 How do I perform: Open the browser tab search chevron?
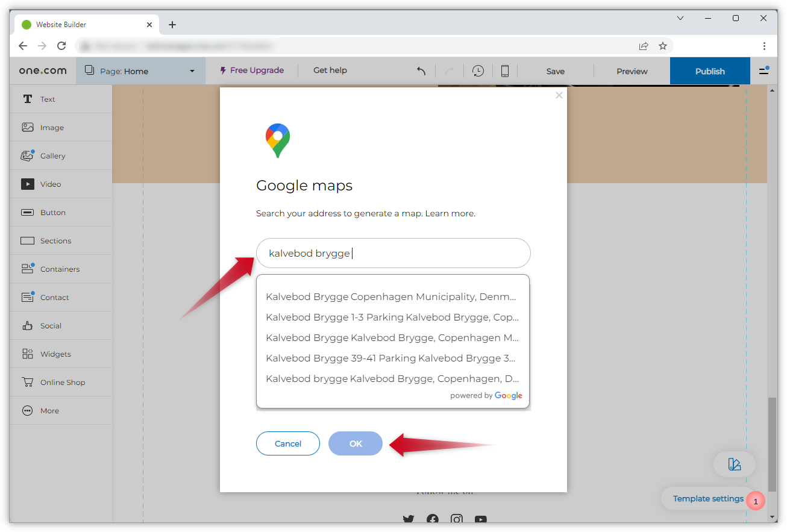click(680, 18)
